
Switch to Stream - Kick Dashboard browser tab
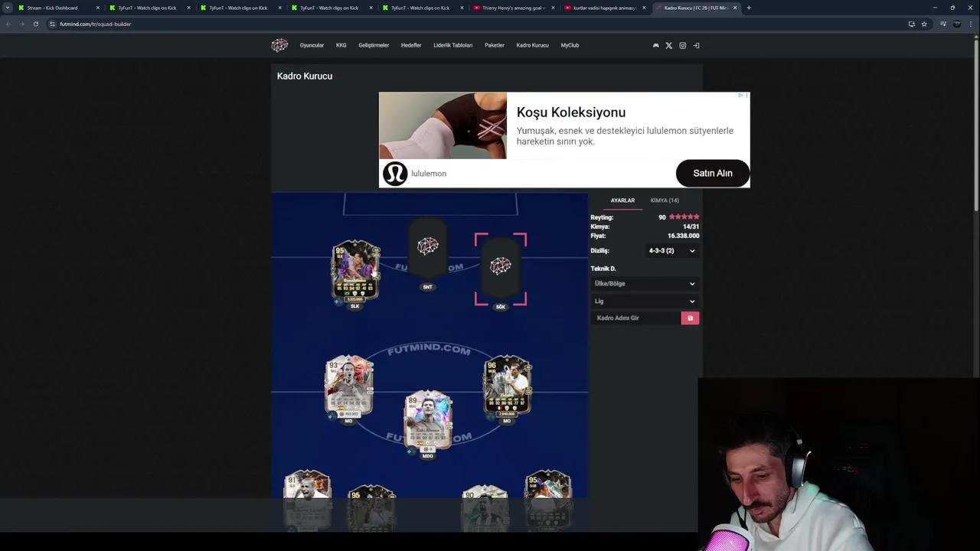pyautogui.click(x=57, y=8)
